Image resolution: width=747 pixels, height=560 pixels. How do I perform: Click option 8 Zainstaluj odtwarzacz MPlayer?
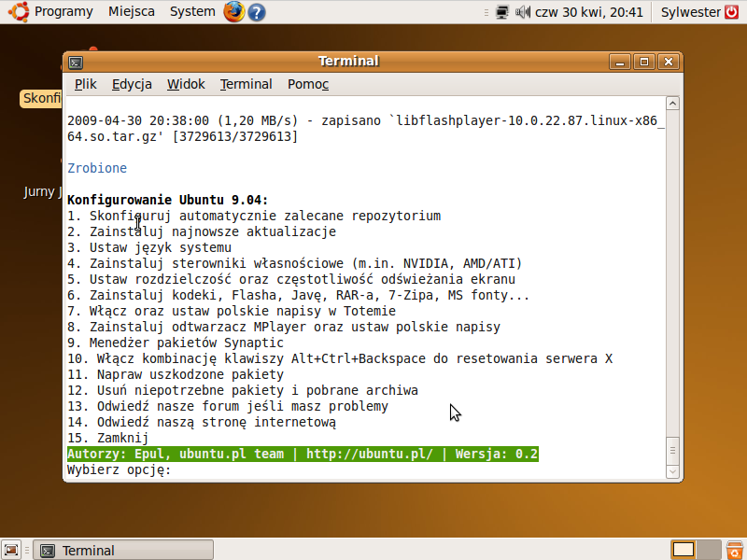284,328
